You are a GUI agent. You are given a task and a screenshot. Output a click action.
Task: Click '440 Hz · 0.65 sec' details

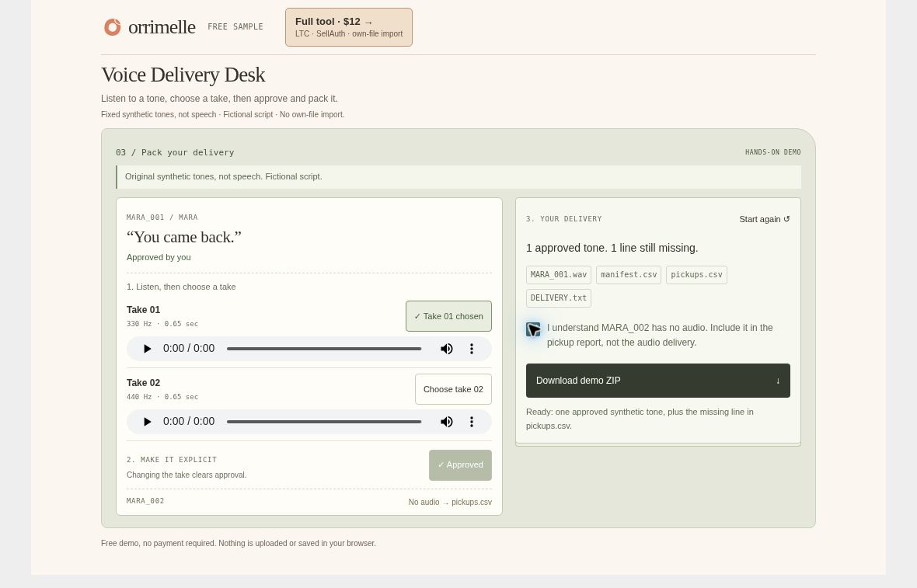click(162, 397)
